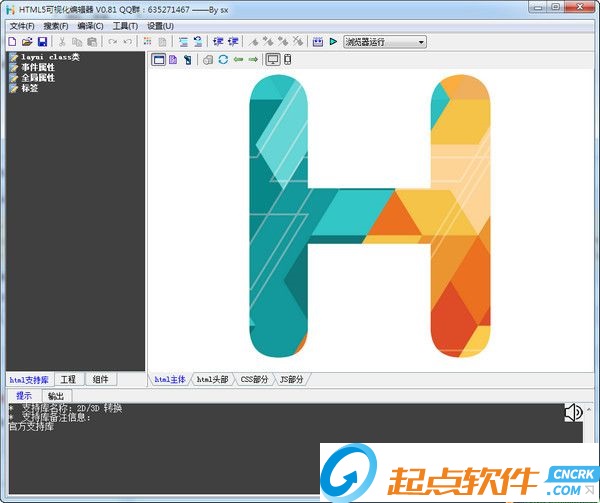Image resolution: width=600 pixels, height=503 pixels.
Task: Switch to mobile phone preview icon
Action: coord(288,60)
